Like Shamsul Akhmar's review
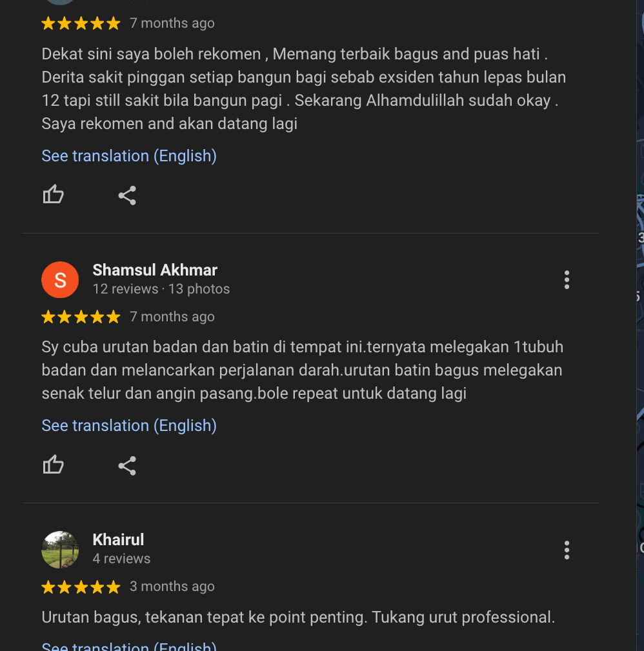This screenshot has height=651, width=644. click(x=54, y=465)
